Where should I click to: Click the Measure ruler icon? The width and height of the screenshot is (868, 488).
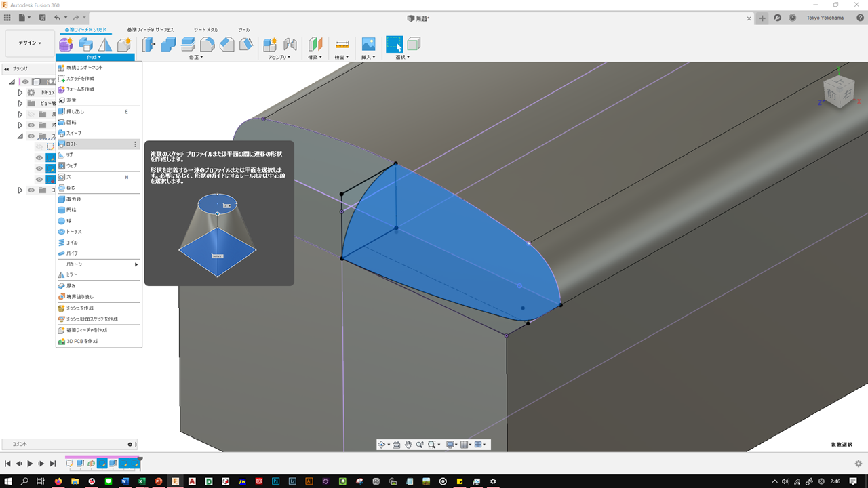point(342,44)
